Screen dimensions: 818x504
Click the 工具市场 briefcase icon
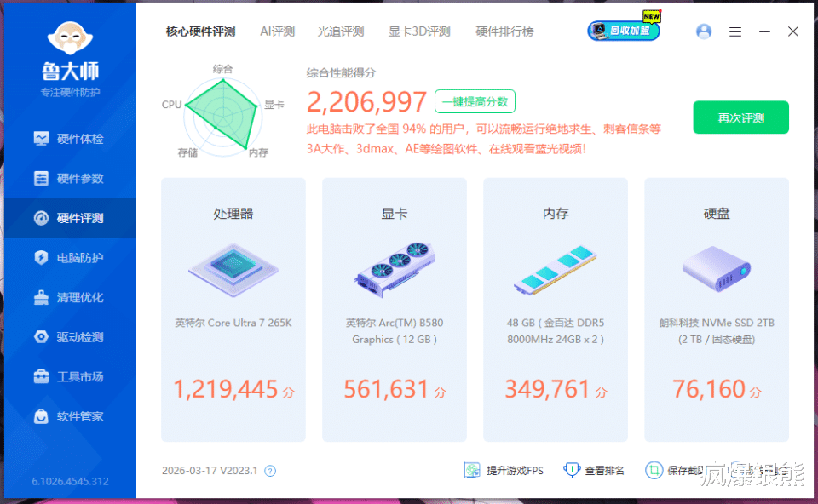coord(41,376)
